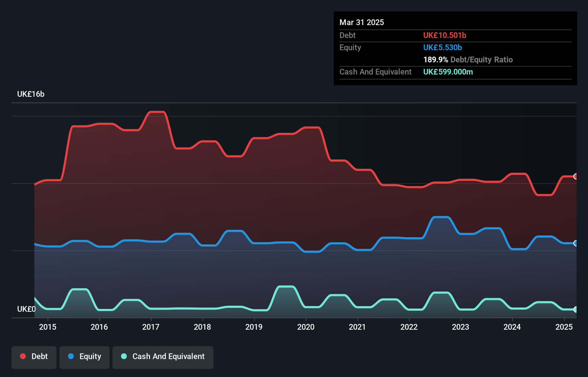Click the 2016 x-axis label
Screen dimensions: 588x377
pos(99,327)
